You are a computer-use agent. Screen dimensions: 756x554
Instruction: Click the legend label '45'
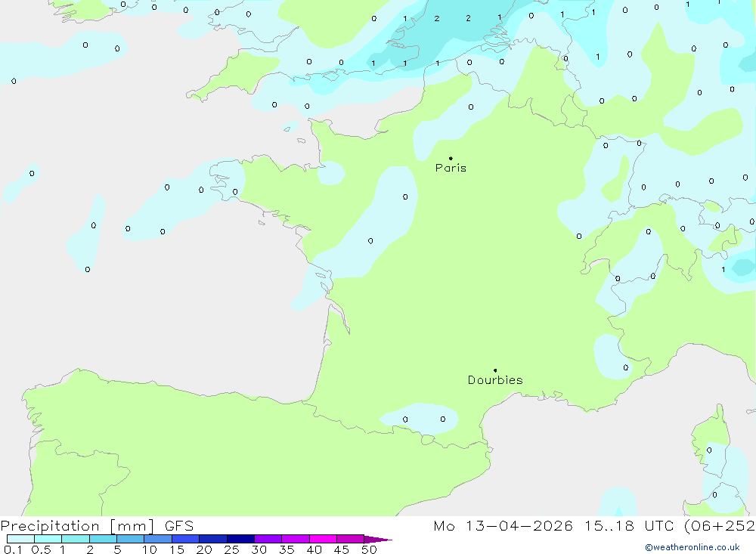tap(342, 549)
